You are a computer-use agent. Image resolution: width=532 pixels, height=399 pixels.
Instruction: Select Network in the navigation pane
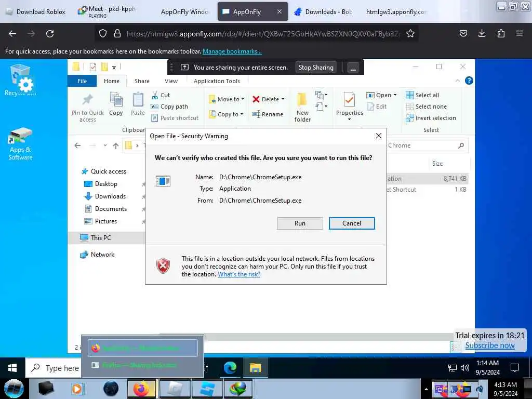97,255
